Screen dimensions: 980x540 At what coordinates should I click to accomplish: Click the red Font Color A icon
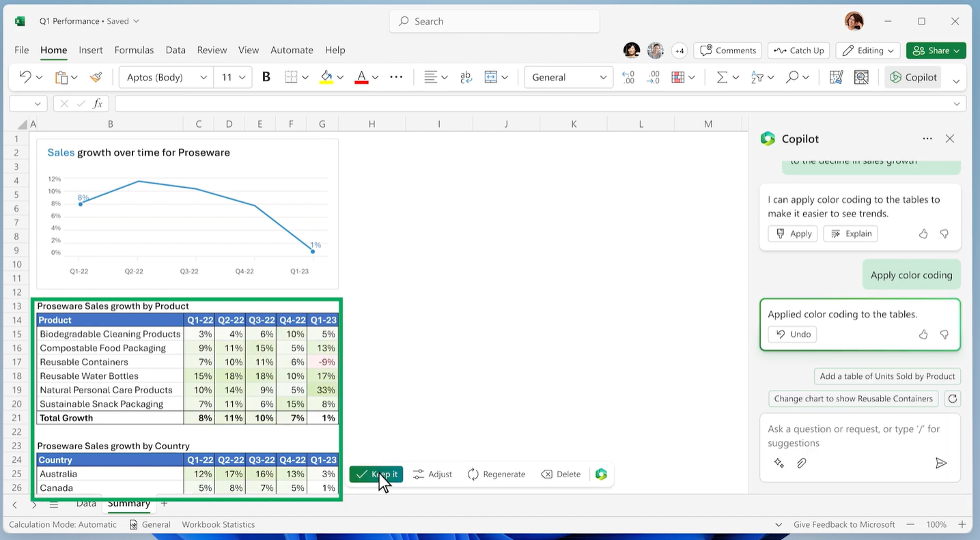[361, 77]
